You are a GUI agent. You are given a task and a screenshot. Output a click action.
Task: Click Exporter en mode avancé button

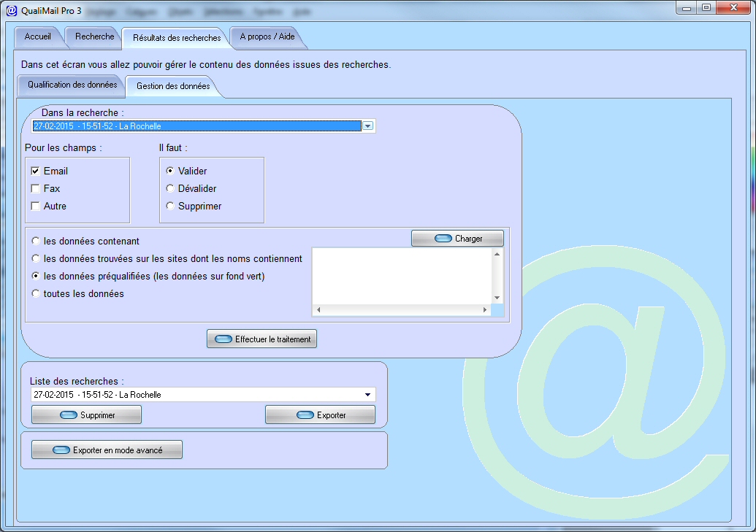[107, 450]
